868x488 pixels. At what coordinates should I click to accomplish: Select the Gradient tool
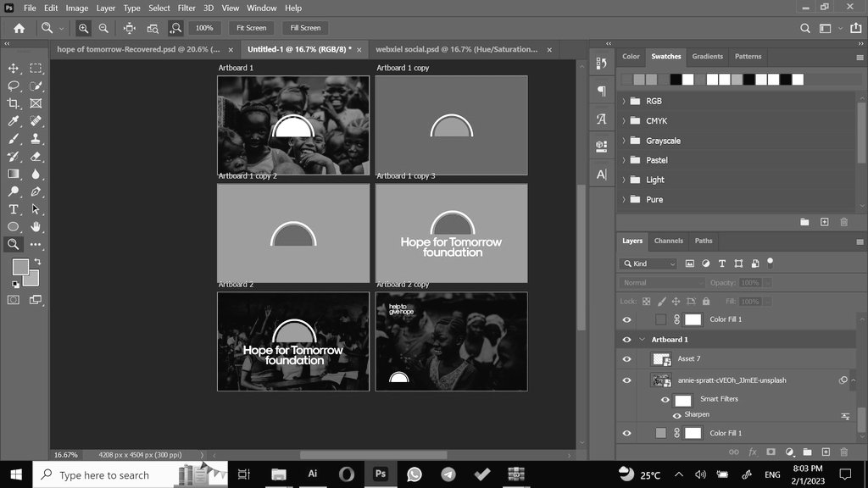tap(14, 174)
